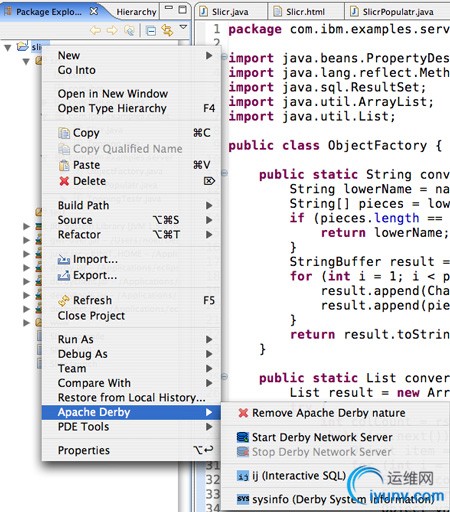The width and height of the screenshot is (450, 512).
Task: Click the ij Interactive SQL entry
Action: tap(336, 476)
